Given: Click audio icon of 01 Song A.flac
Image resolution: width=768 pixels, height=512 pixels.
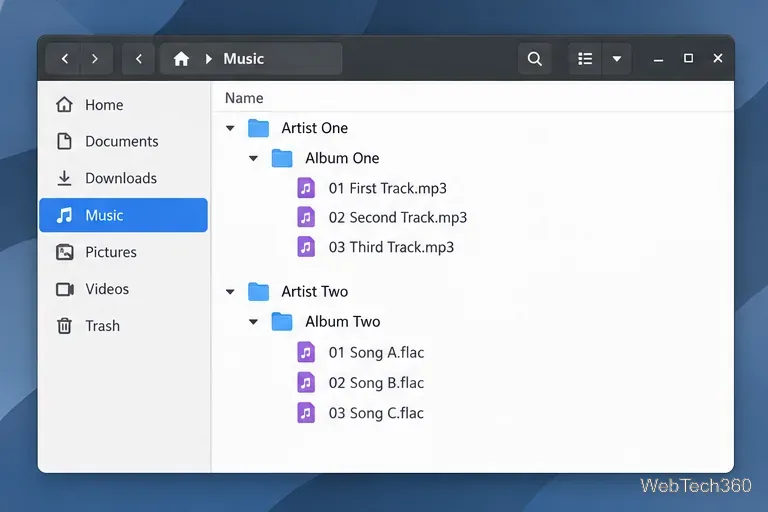Looking at the screenshot, I should point(306,352).
